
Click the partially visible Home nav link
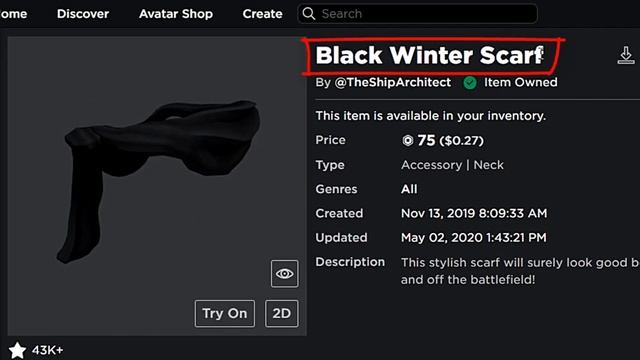(x=13, y=14)
